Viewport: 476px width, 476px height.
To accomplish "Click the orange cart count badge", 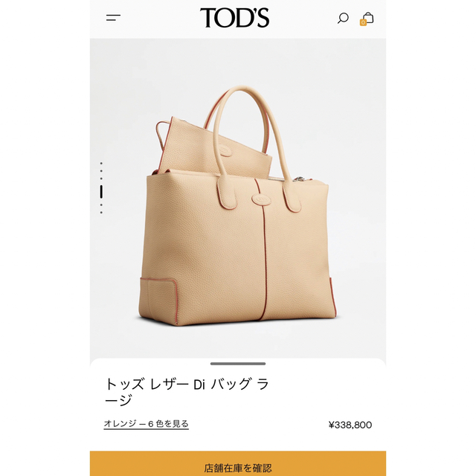I will (x=363, y=22).
